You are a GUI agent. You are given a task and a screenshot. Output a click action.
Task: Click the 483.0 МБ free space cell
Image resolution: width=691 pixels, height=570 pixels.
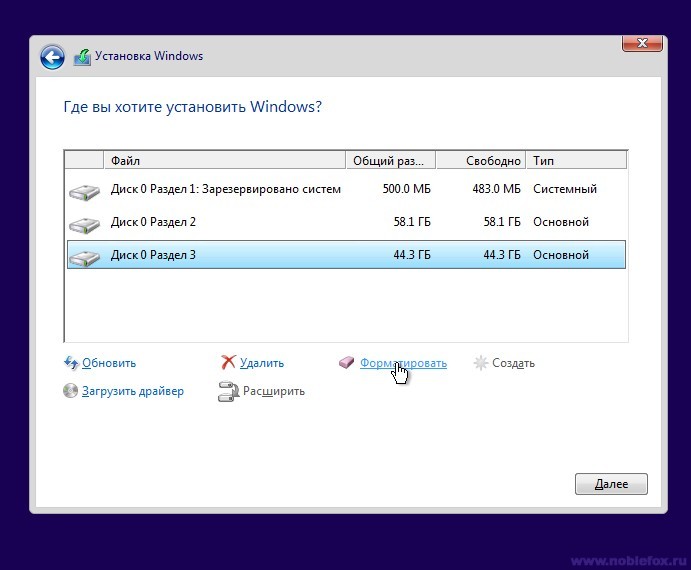point(496,189)
